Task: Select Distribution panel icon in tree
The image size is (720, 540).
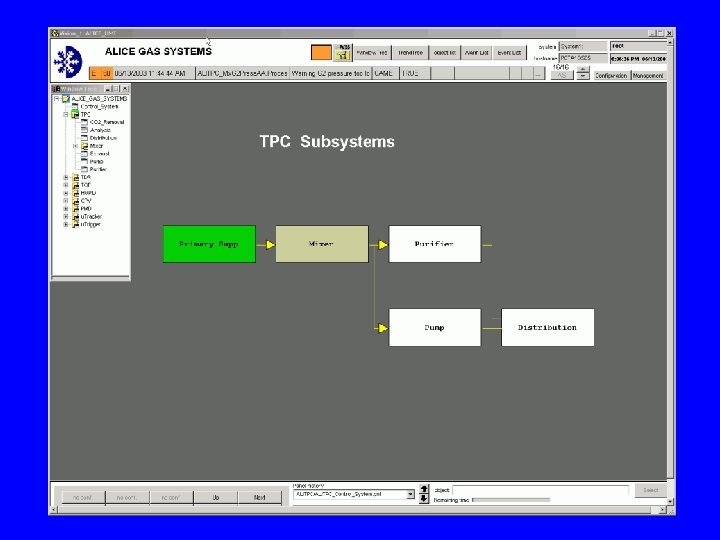Action: [84, 138]
